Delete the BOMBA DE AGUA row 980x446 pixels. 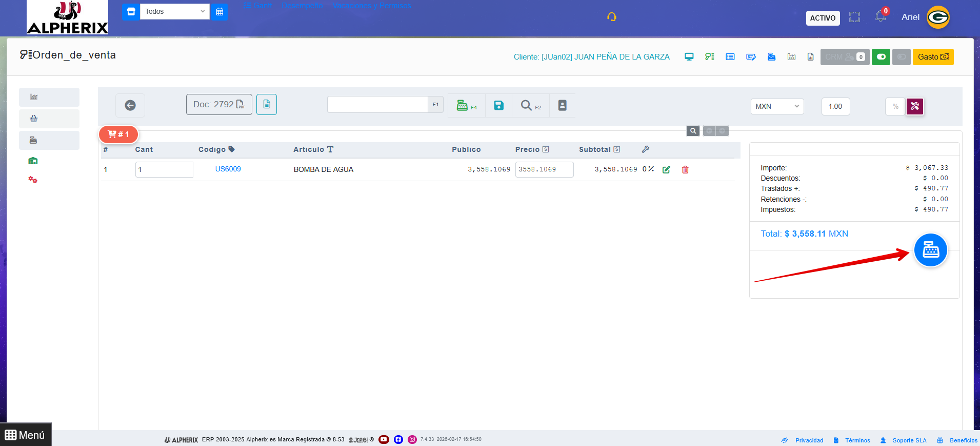685,170
